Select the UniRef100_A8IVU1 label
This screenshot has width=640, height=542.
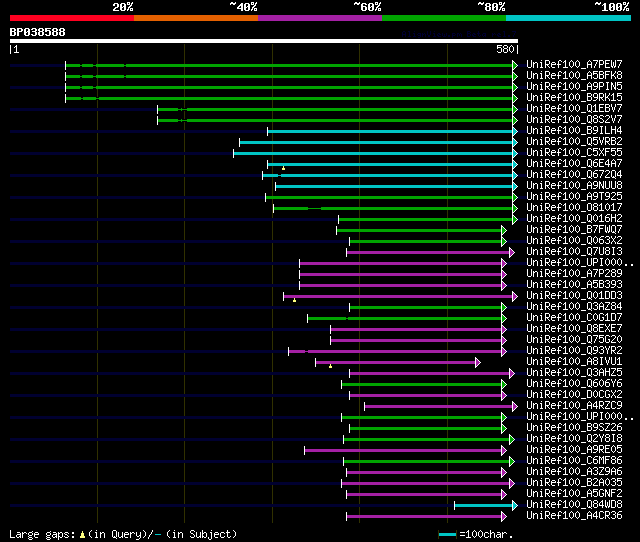(574, 362)
